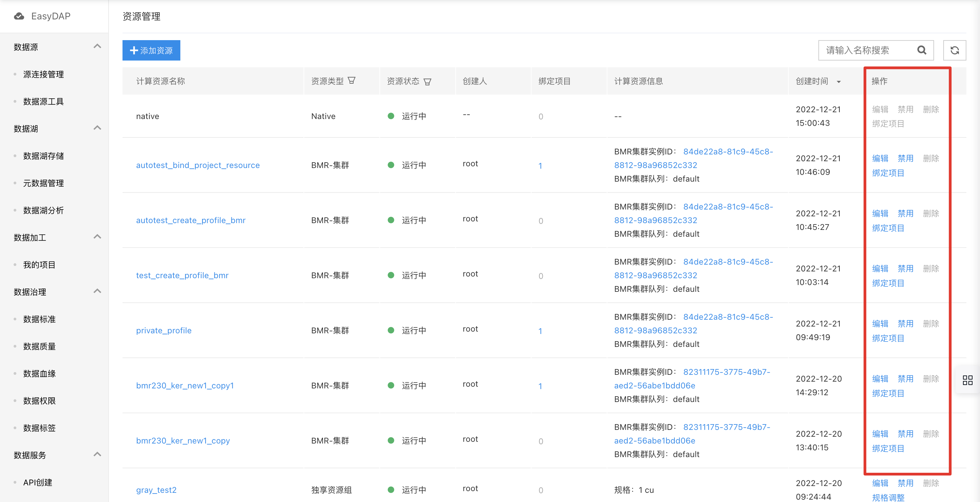Sort by 创建时间 using the caret
Image resolution: width=980 pixels, height=502 pixels.
838,82
